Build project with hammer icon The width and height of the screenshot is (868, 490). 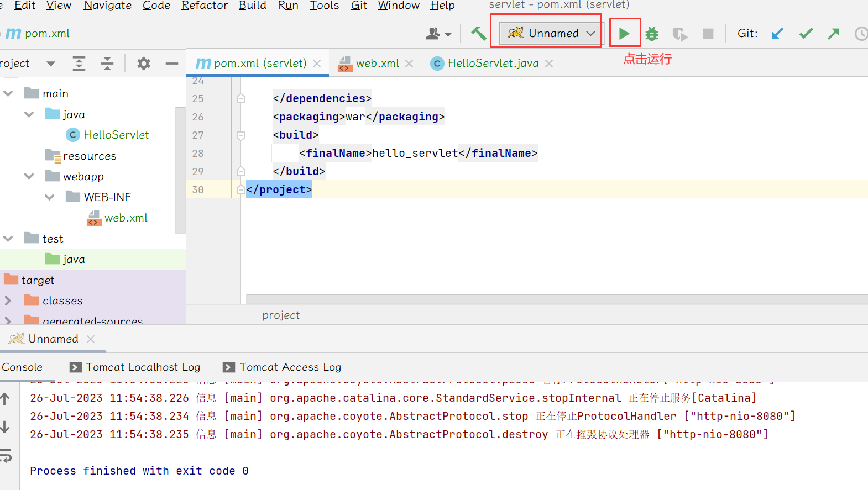tap(478, 33)
